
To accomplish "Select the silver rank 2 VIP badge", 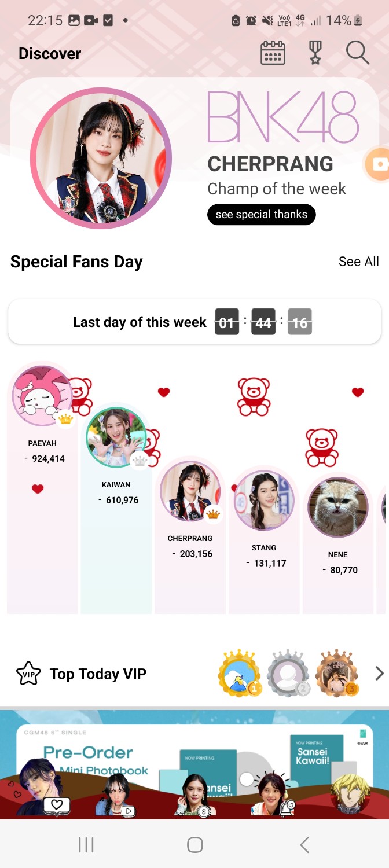I will coord(288,673).
